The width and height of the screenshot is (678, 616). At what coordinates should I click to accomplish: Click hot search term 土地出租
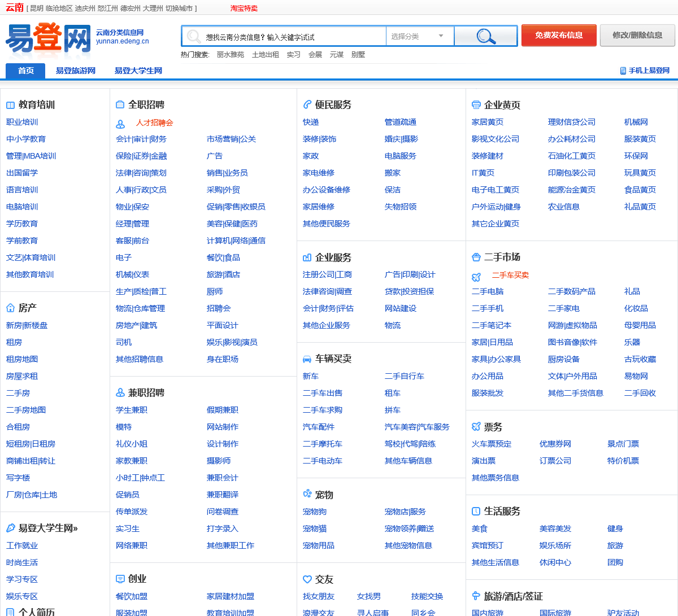pos(266,55)
